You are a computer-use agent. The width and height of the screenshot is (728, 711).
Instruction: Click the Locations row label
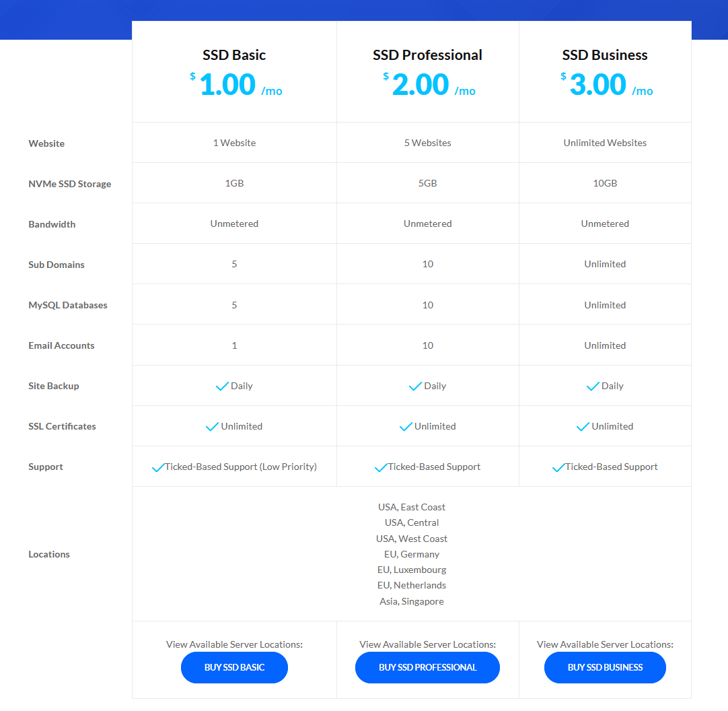(49, 554)
